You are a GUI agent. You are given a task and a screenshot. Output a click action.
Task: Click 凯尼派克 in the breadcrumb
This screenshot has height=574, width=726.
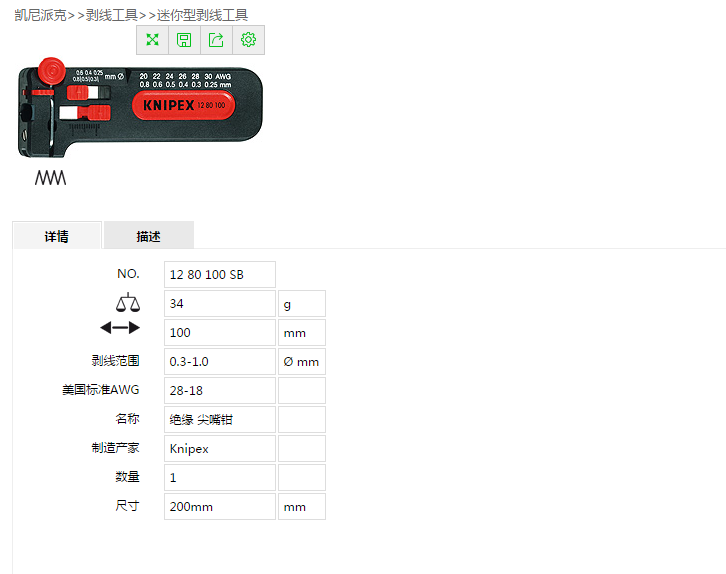pos(40,15)
